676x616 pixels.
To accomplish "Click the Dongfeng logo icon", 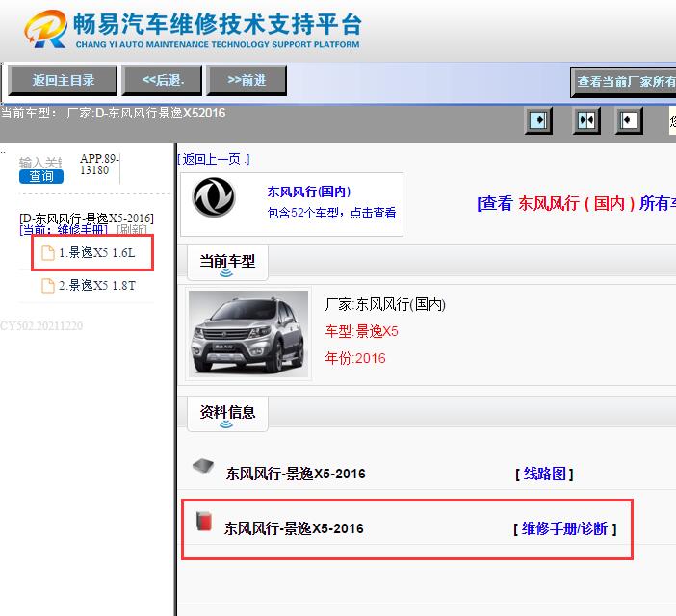I will tap(214, 197).
